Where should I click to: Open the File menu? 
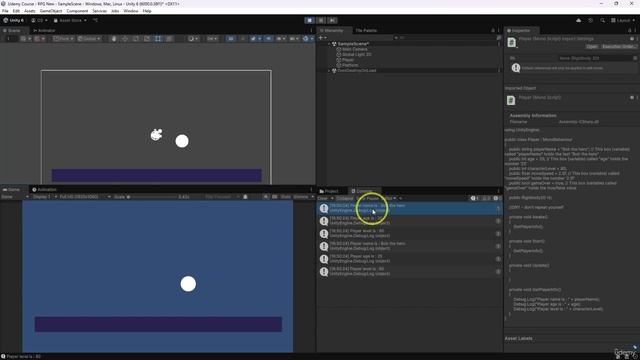(5, 11)
